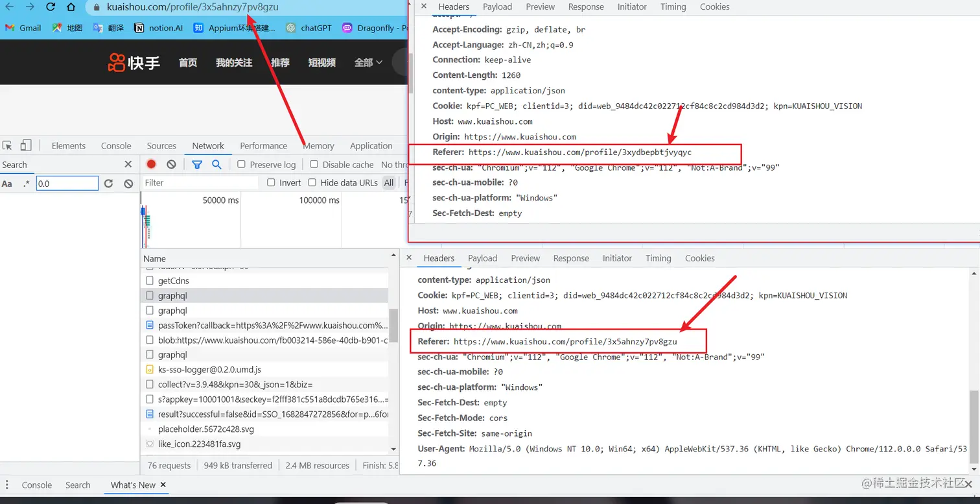Click the 快手 Kuaishou logo
The image size is (980, 504).
click(134, 62)
